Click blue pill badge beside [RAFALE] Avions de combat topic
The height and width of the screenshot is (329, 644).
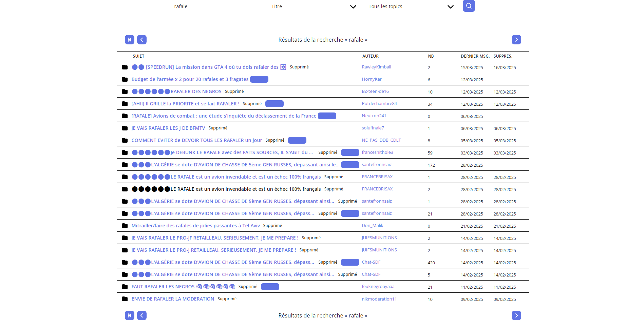coord(327,116)
